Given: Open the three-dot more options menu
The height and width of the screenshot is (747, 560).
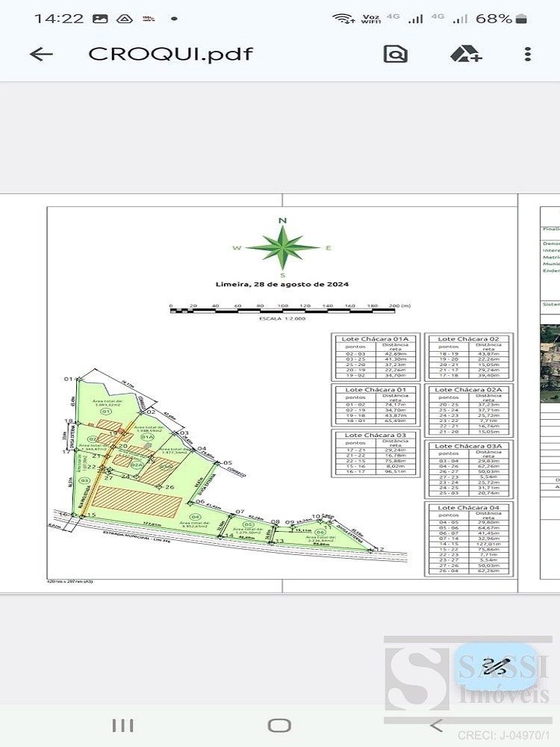Looking at the screenshot, I should pos(527,54).
